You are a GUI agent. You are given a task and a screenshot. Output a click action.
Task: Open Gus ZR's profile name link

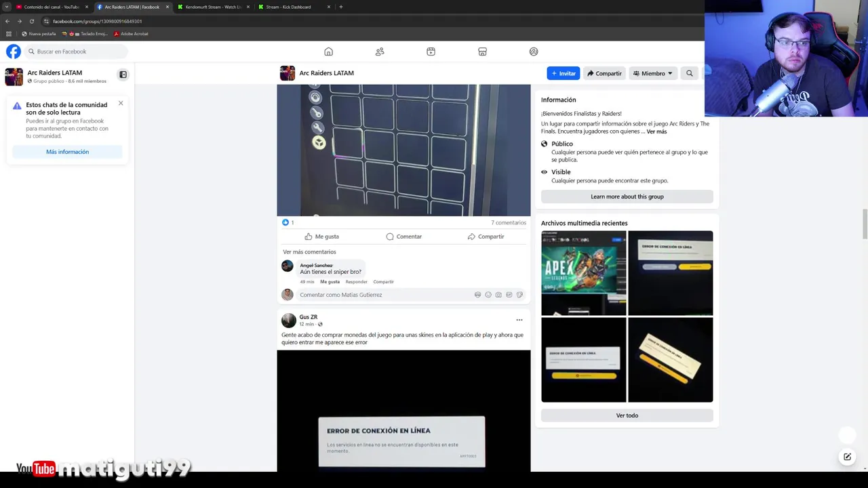pos(309,317)
